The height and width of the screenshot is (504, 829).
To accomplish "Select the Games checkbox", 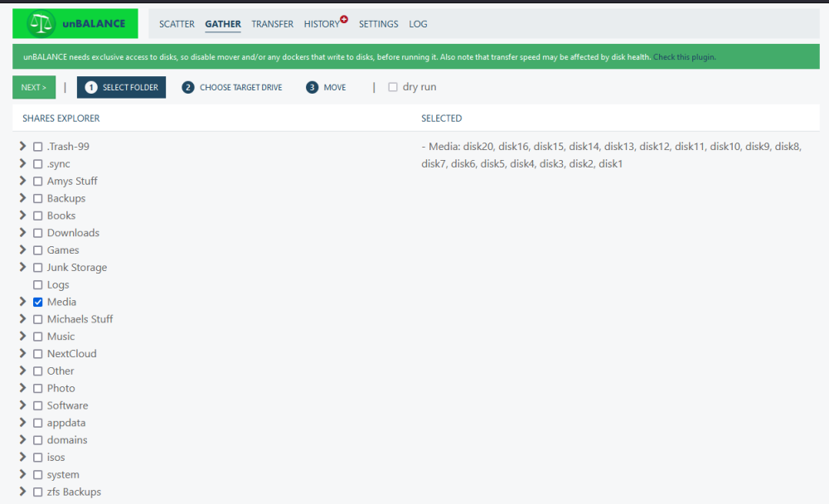I will [37, 250].
